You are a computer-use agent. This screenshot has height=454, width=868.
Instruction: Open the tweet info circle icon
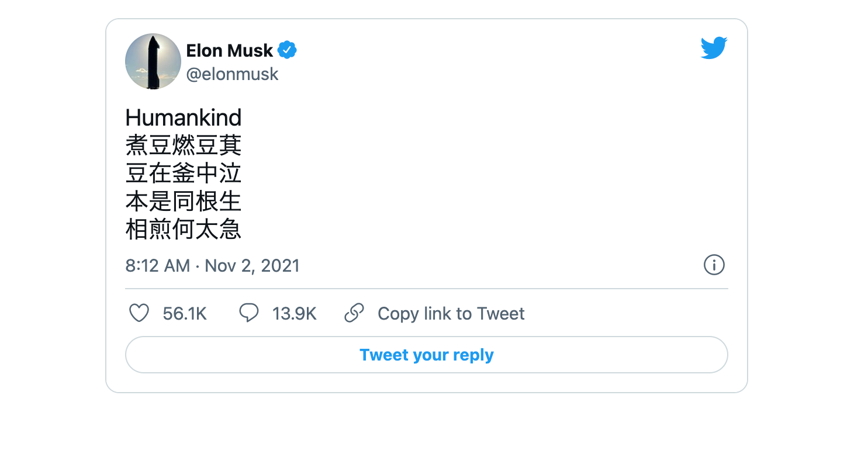714,265
